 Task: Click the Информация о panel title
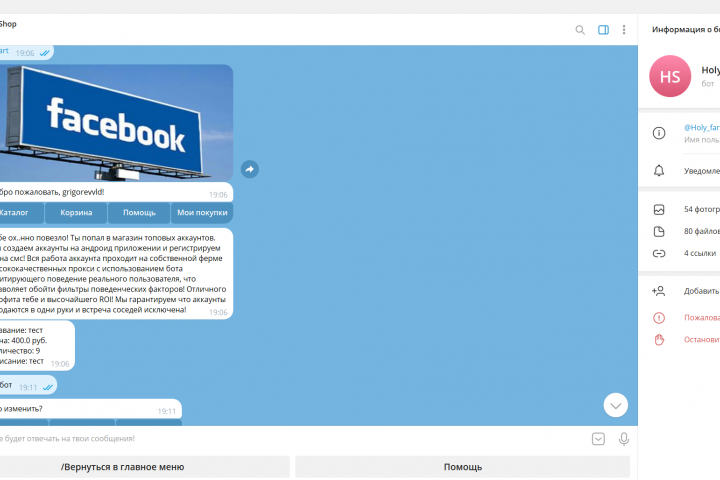tap(686, 29)
